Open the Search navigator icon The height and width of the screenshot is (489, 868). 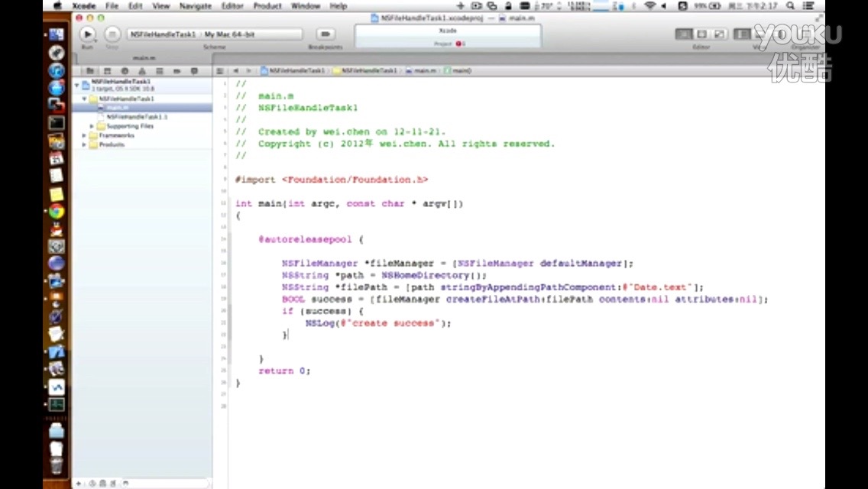pyautogui.click(x=125, y=71)
